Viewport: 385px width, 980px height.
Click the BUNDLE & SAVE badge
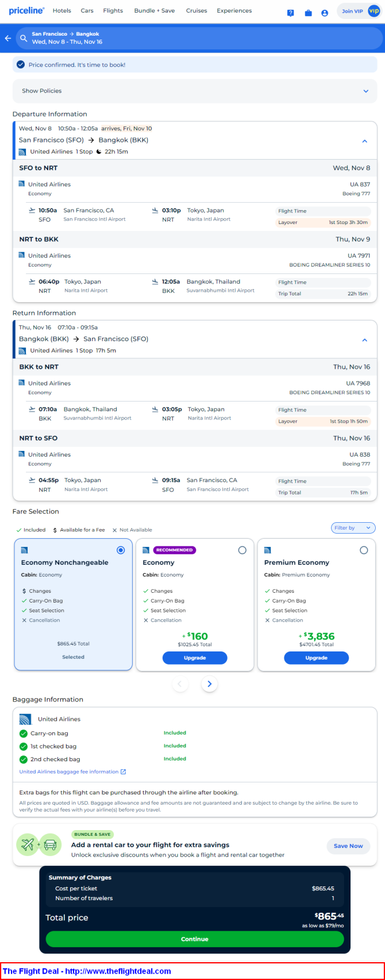92,834
